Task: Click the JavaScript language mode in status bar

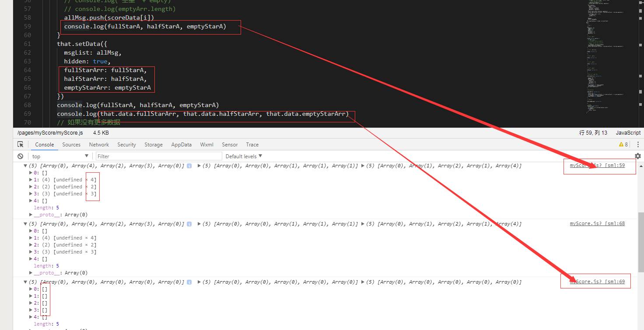Action: 628,133
